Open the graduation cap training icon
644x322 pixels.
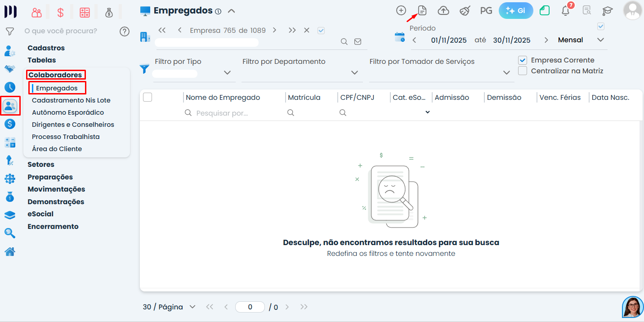tap(608, 10)
